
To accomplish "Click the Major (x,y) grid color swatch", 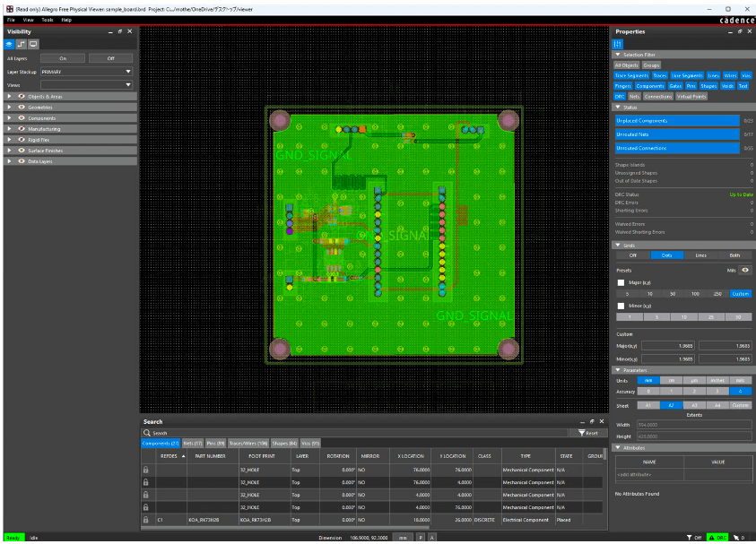I will pos(621,282).
